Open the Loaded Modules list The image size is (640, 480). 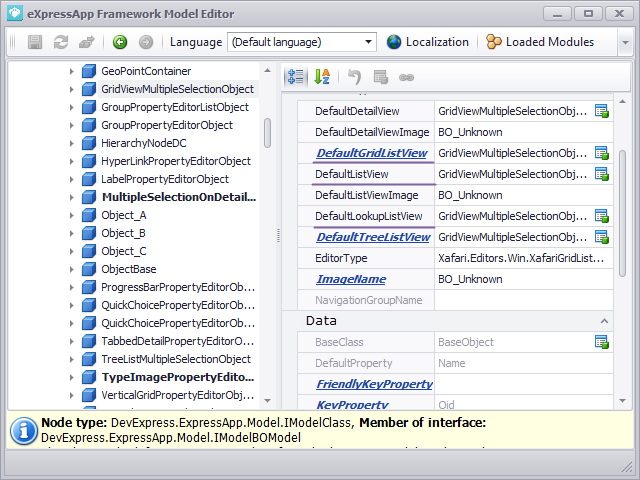coord(540,42)
